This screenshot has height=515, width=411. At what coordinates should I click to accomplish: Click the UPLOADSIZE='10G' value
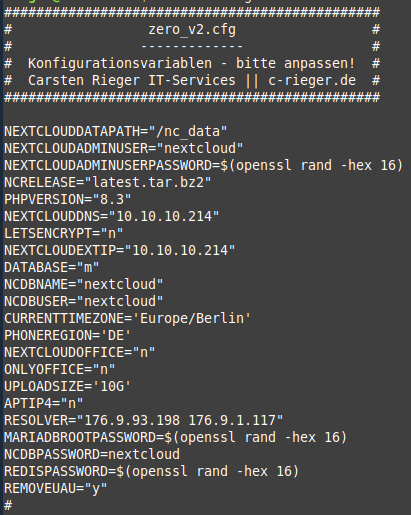[x=112, y=386]
